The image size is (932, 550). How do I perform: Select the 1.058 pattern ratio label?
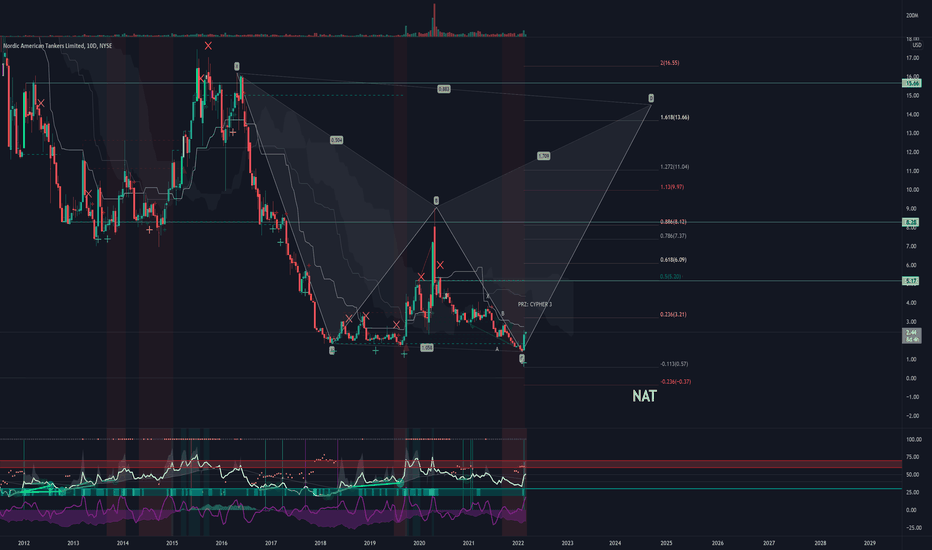(x=427, y=348)
